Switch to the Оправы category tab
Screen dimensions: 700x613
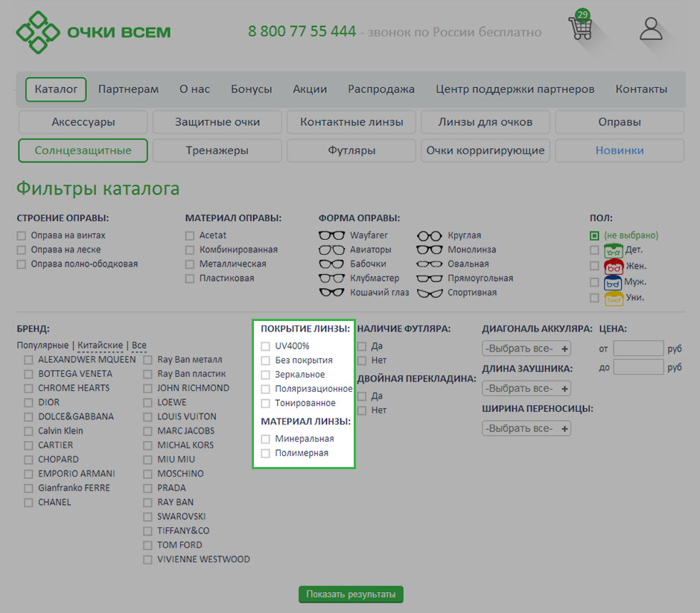pyautogui.click(x=619, y=122)
